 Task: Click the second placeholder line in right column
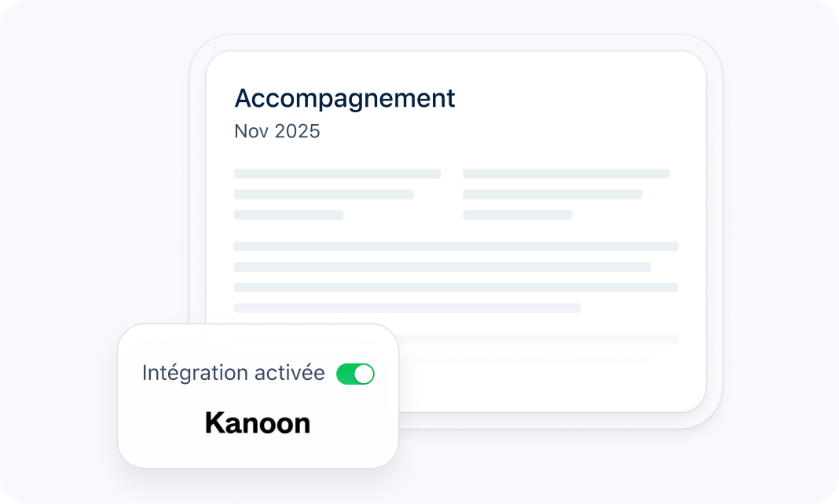pos(552,194)
